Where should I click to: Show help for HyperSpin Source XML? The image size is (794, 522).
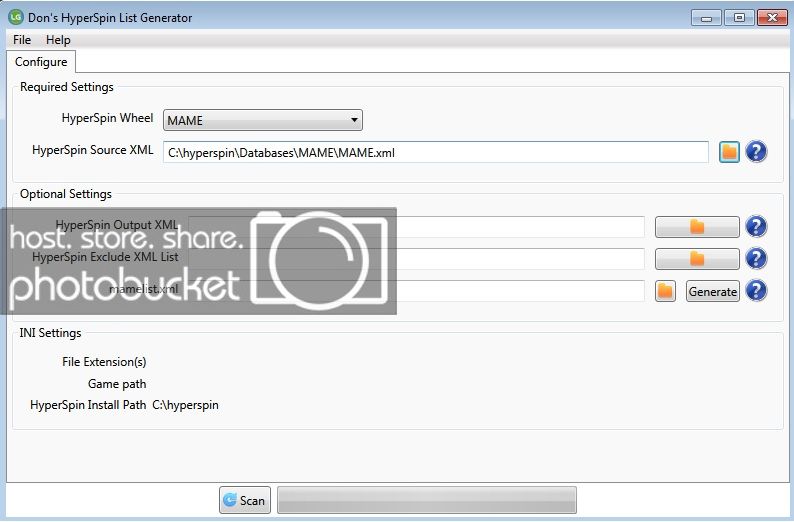click(757, 152)
